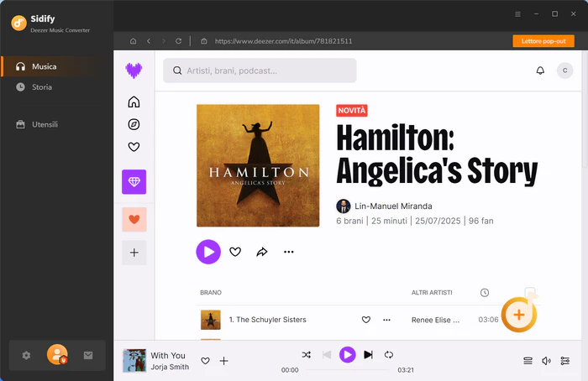
Task: Sort by duration clock icon
Action: point(485,293)
